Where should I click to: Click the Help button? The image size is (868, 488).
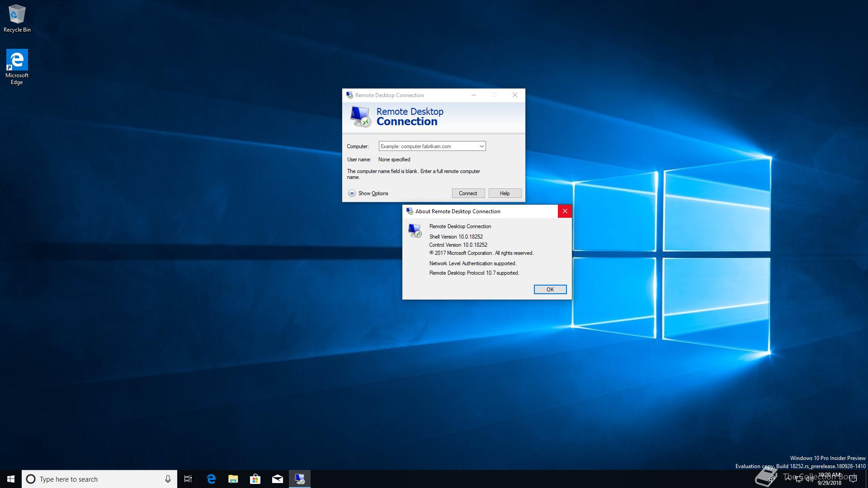point(505,193)
